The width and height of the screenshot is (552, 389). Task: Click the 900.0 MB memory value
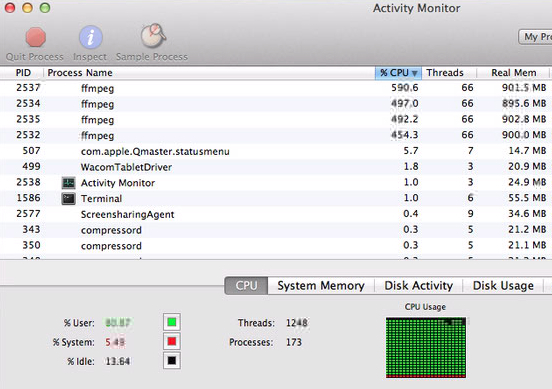524,135
